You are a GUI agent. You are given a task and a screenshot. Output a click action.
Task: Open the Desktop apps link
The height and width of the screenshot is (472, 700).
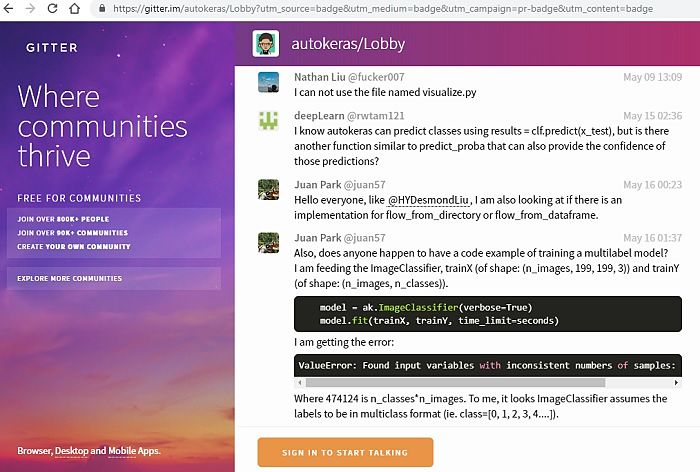click(x=71, y=451)
